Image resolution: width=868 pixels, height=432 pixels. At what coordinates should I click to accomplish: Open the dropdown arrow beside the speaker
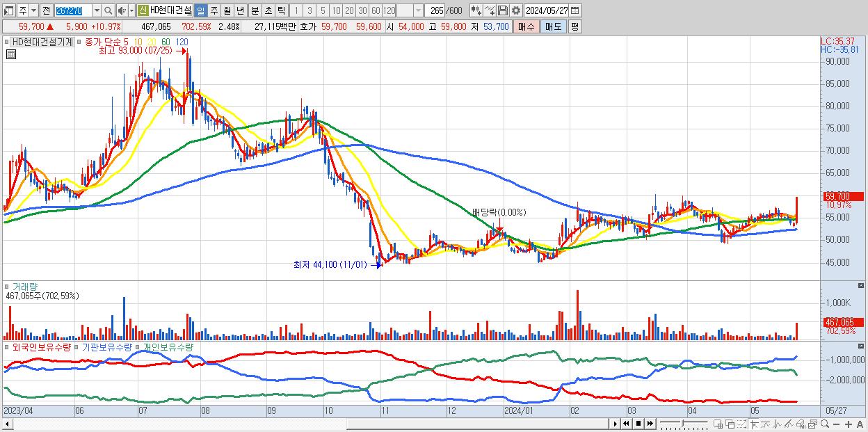pos(131,10)
